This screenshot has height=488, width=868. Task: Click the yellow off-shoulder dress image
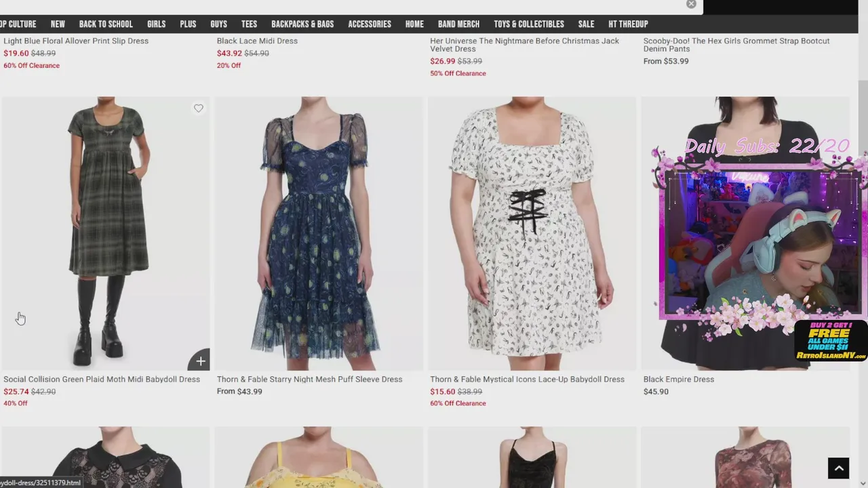point(319,457)
